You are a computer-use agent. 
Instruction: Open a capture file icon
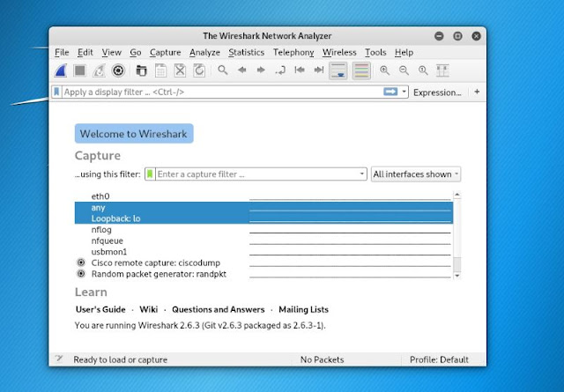coord(141,70)
